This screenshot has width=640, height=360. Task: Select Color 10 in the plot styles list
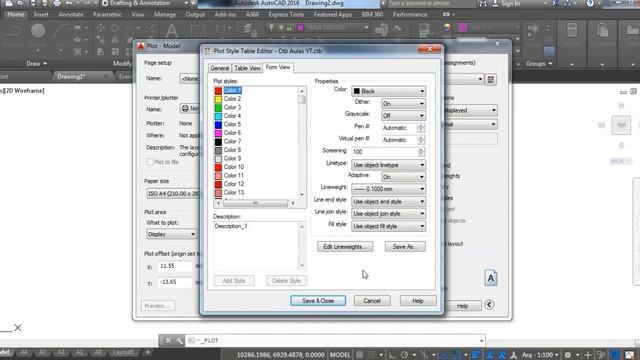(234, 167)
